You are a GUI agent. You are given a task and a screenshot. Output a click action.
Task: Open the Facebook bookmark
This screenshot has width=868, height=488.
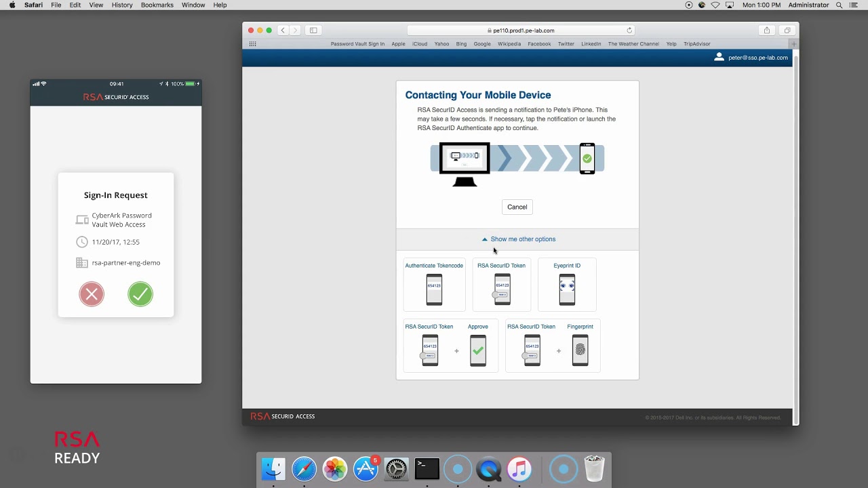(x=539, y=44)
